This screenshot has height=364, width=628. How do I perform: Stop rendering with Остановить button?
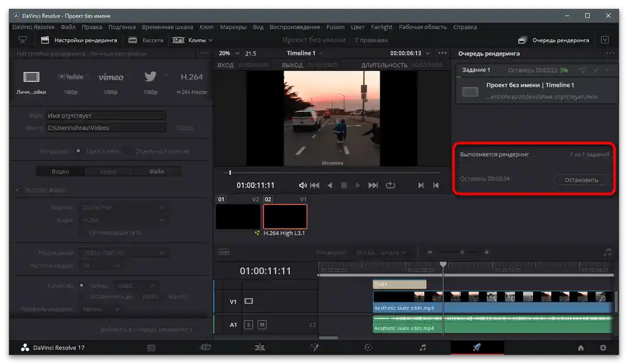[581, 180]
